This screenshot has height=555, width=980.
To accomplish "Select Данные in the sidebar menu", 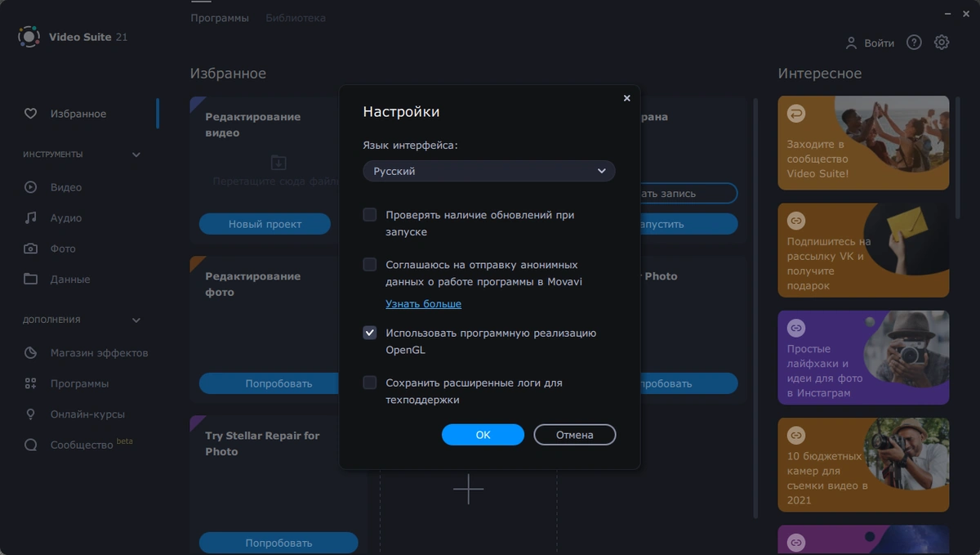I will coord(70,280).
